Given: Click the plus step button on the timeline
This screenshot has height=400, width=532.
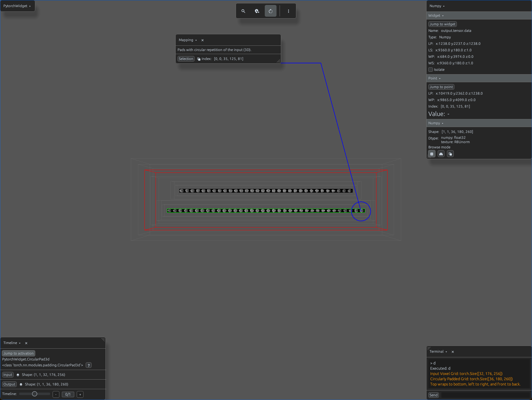Looking at the screenshot, I should (x=80, y=394).
